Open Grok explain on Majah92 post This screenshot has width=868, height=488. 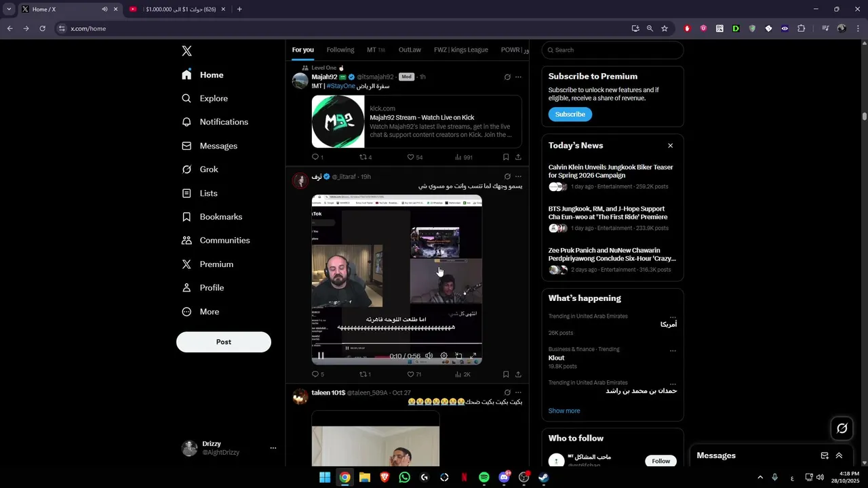tap(507, 77)
